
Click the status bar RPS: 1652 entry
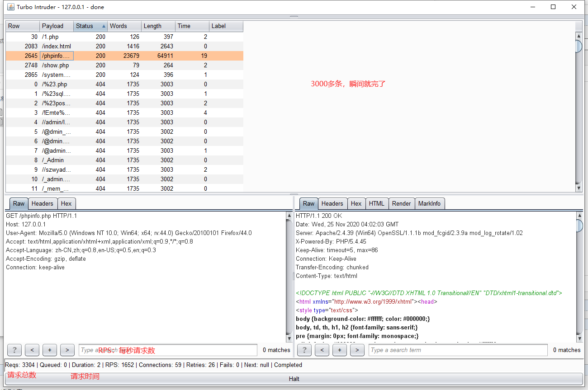tap(119, 365)
